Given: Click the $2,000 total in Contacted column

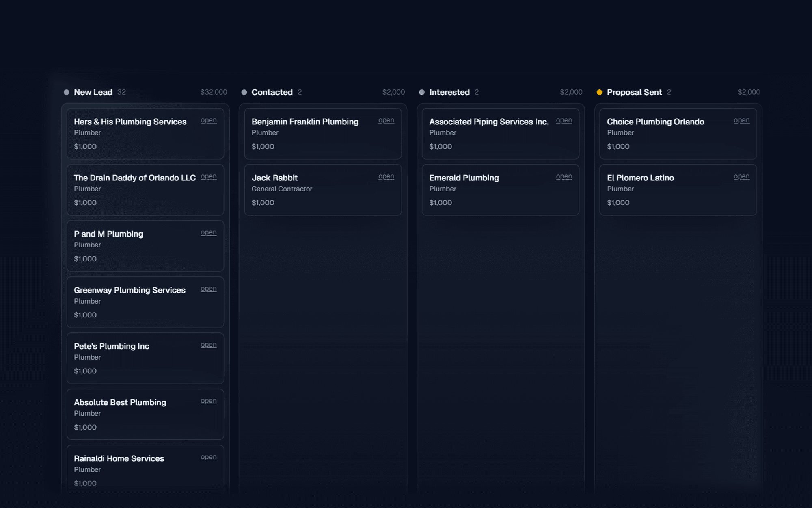Looking at the screenshot, I should 393,92.
